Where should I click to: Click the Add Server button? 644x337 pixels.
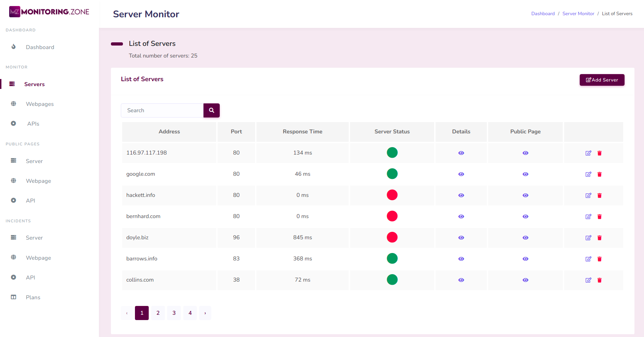tap(602, 80)
